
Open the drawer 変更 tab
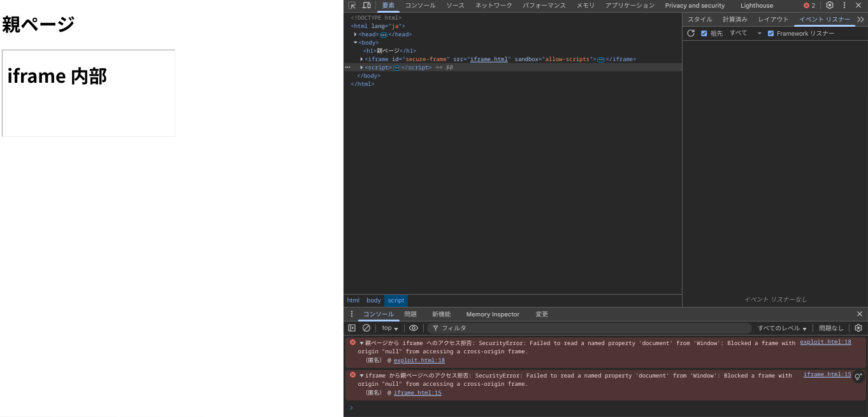542,315
